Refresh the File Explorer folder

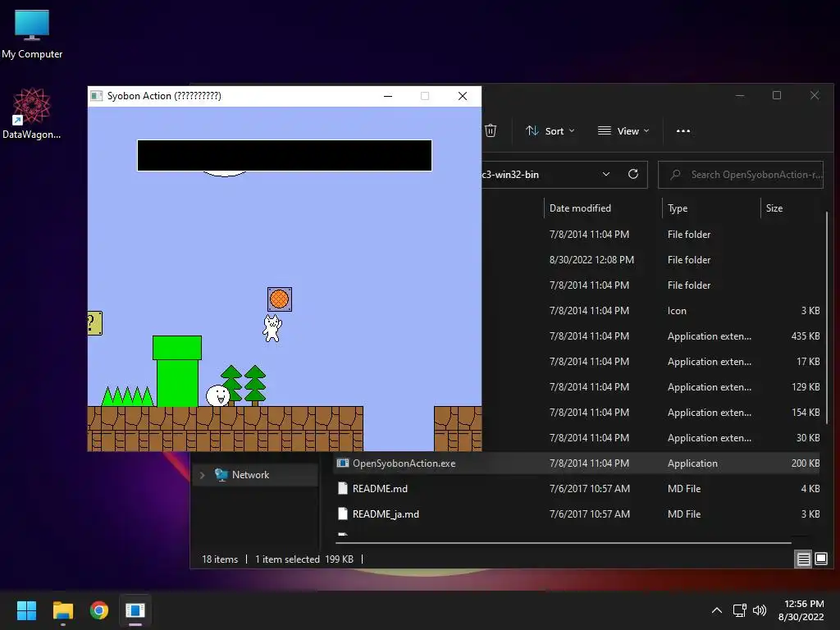(x=633, y=174)
